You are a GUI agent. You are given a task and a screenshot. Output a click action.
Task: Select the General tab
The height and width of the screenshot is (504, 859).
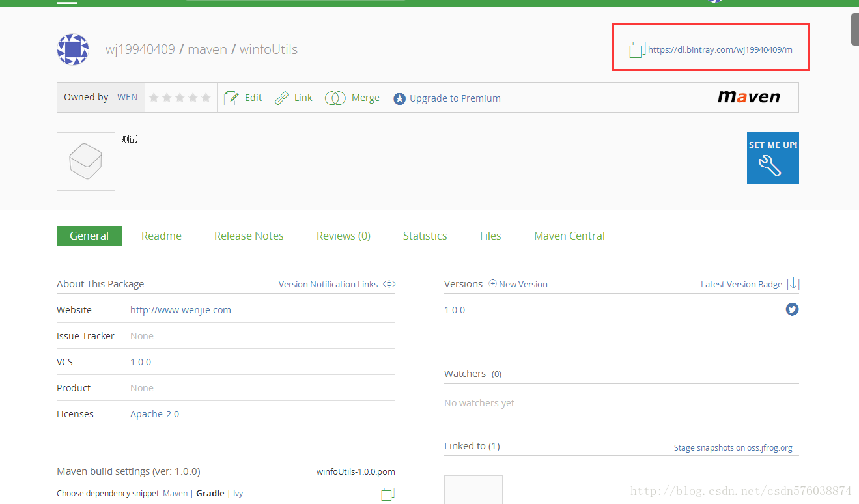(x=89, y=236)
